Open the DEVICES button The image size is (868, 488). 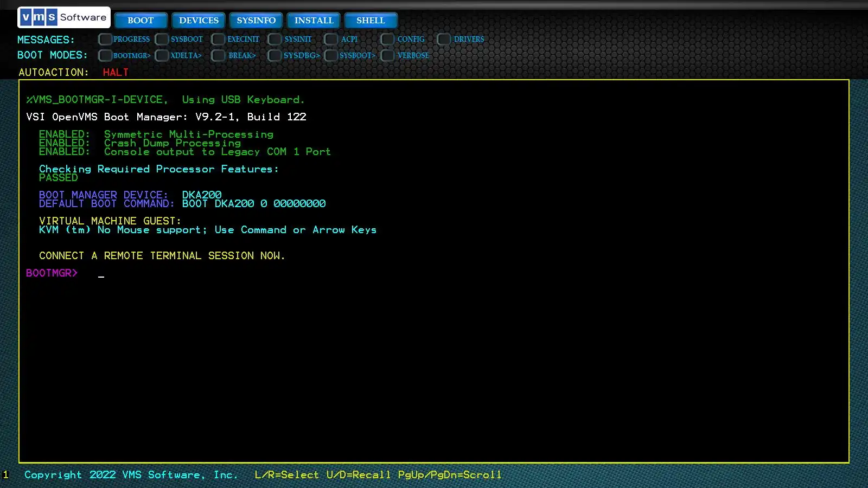tap(199, 21)
